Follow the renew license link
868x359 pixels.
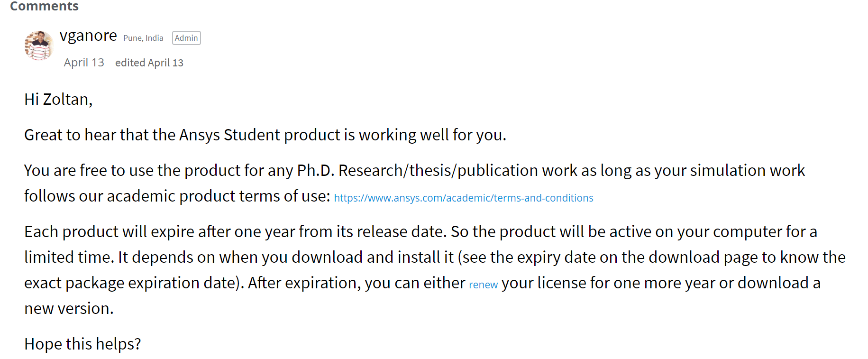coord(483,285)
